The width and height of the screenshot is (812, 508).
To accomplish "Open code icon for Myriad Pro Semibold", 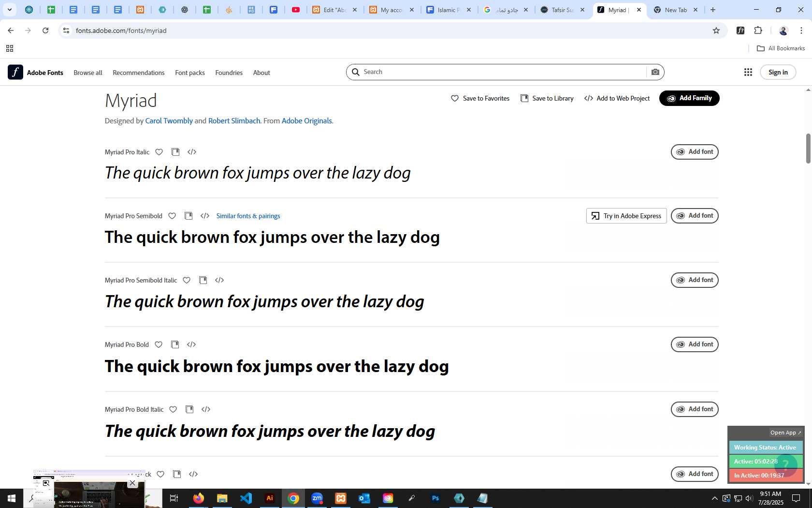I will pyautogui.click(x=205, y=216).
